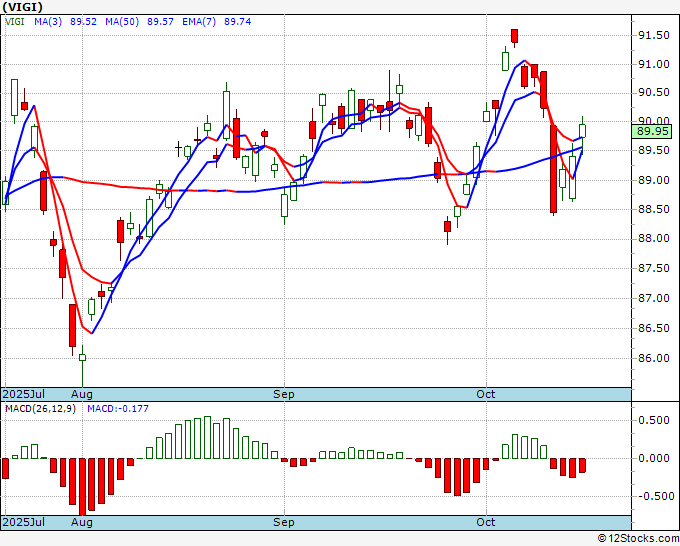Viewport: 680px width, 546px height.
Task: Select the VIGI legend label
Action: pos(14,21)
